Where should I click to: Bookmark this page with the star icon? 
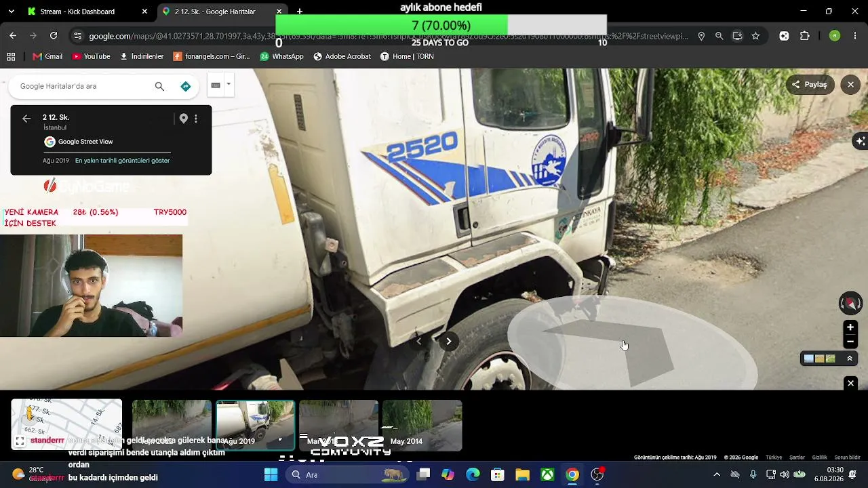755,36
